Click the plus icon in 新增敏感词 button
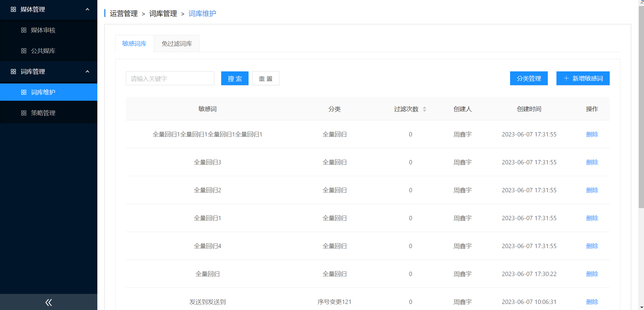 (x=566, y=78)
